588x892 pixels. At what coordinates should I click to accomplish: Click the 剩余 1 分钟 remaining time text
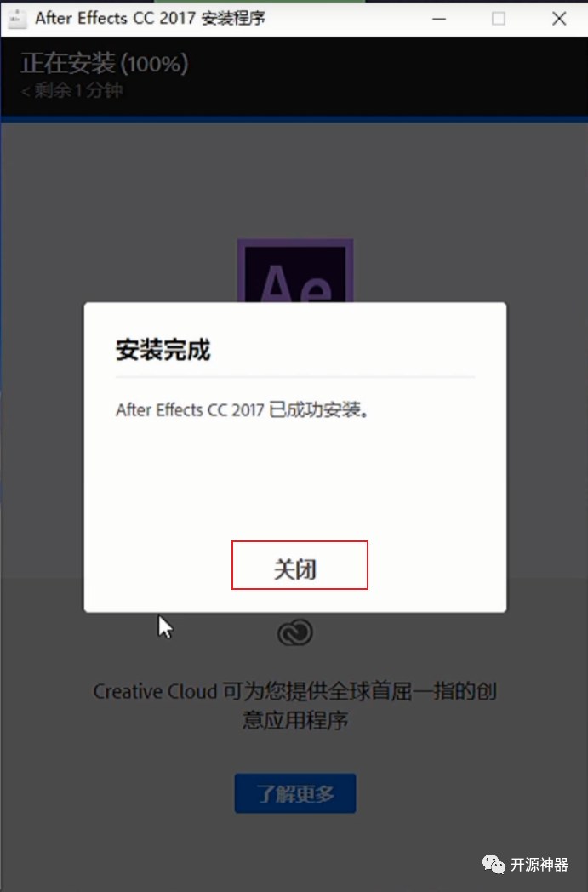(x=71, y=90)
